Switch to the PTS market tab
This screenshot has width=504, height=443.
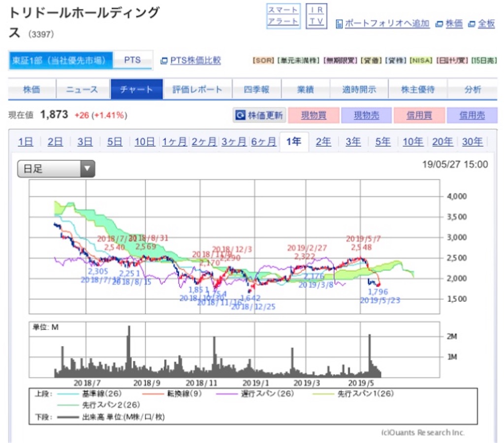coord(132,60)
